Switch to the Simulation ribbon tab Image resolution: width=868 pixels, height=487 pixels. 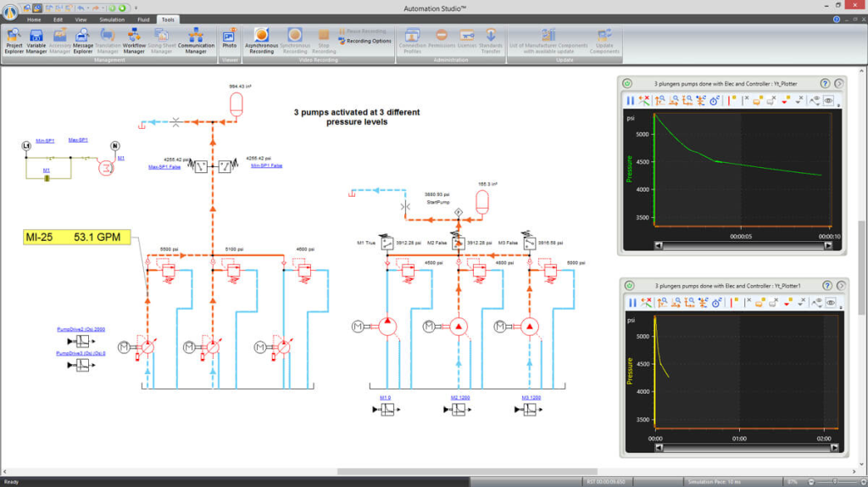tap(112, 20)
